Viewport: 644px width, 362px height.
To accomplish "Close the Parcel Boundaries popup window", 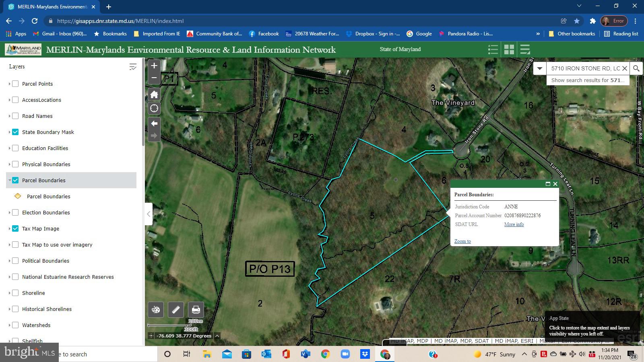I will 555,184.
